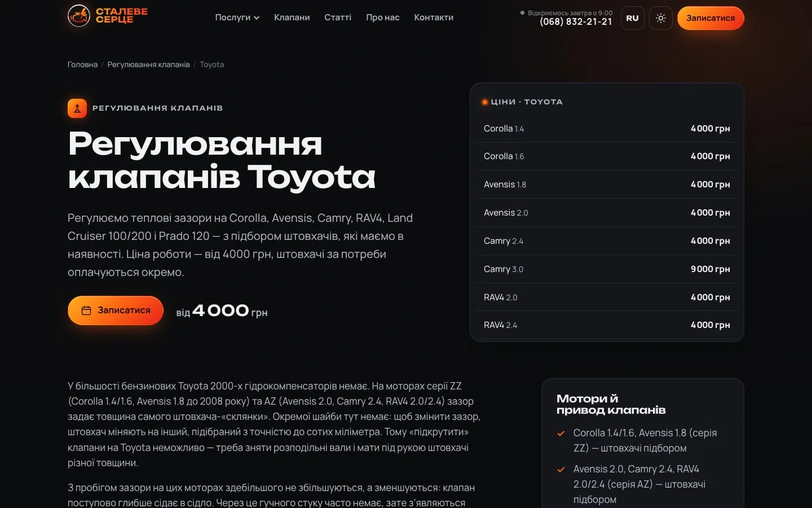This screenshot has width=812, height=508.
Task: Call phone number (068) 832-21-21
Action: click(x=576, y=21)
